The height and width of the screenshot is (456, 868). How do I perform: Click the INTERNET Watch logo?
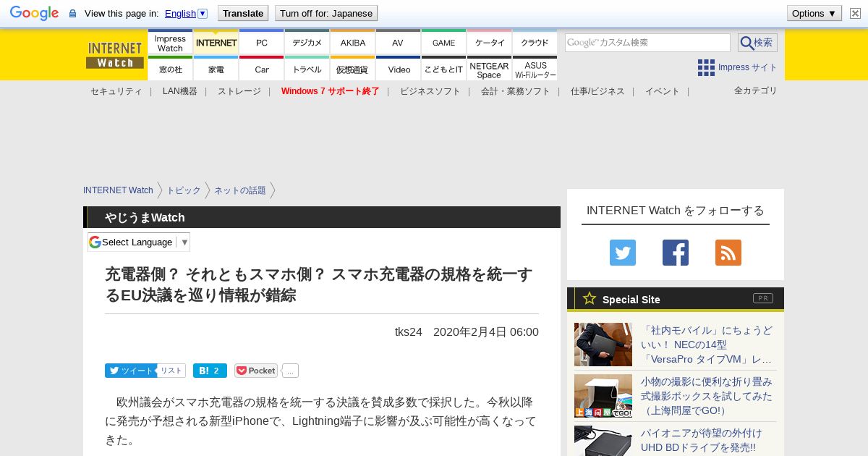tap(115, 55)
